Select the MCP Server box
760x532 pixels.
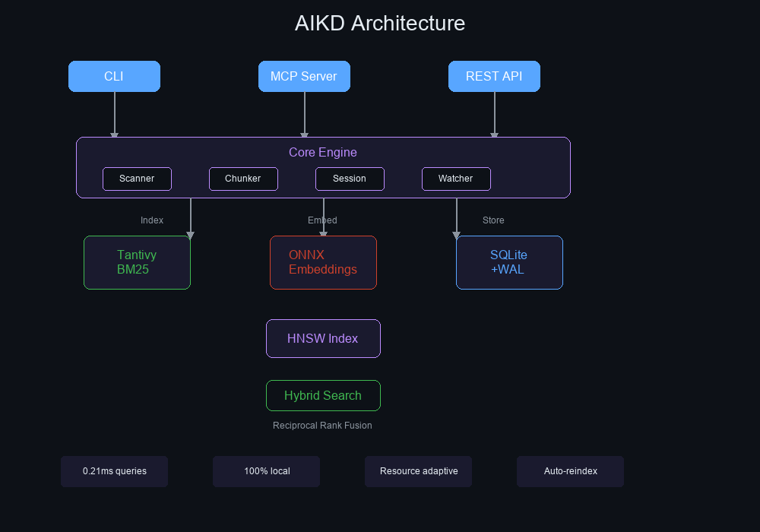(305, 76)
